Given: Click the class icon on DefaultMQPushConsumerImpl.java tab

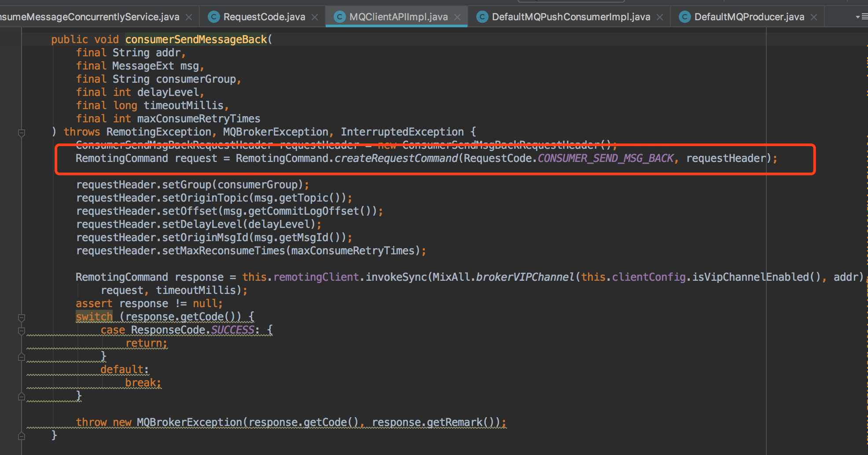Looking at the screenshot, I should [482, 17].
